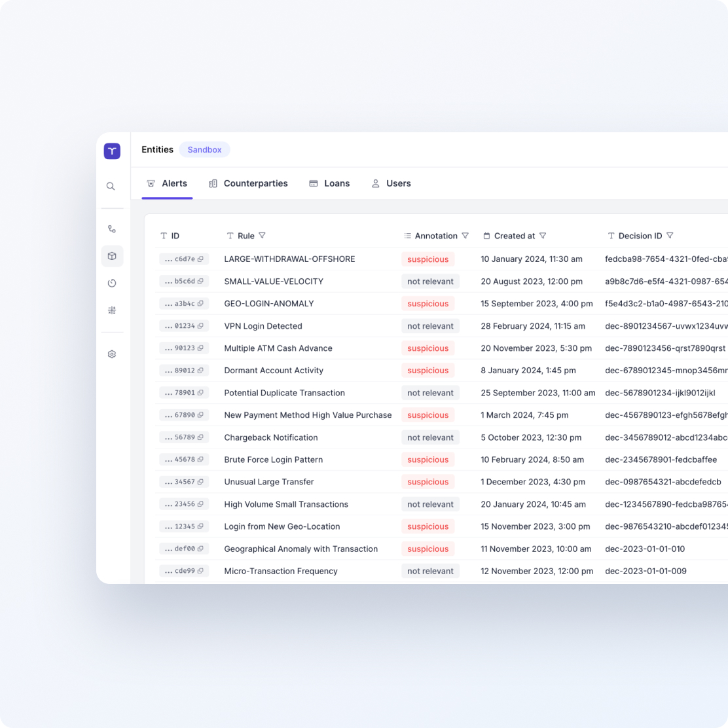Click the Sandbox environment badge

[204, 150]
